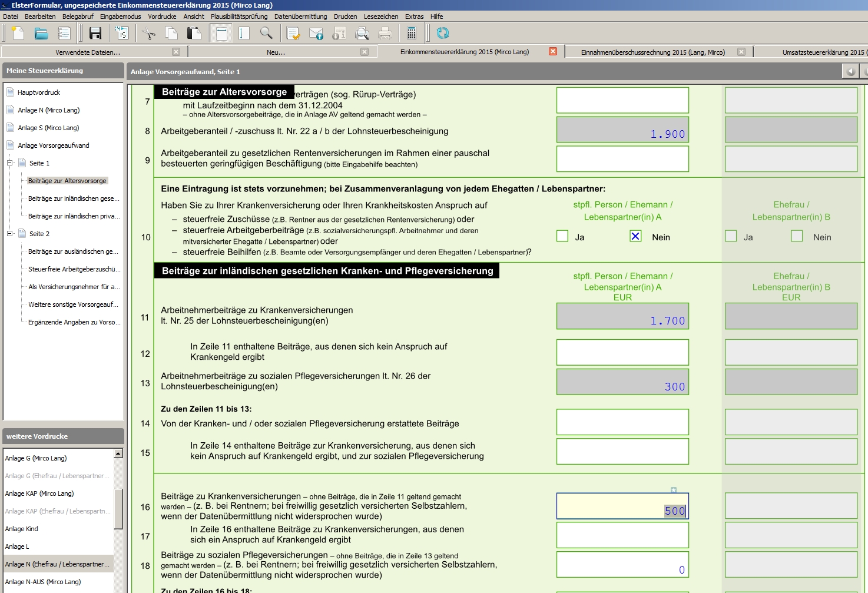Check Nein for Ehefrau Lebenspartner B

tap(797, 236)
